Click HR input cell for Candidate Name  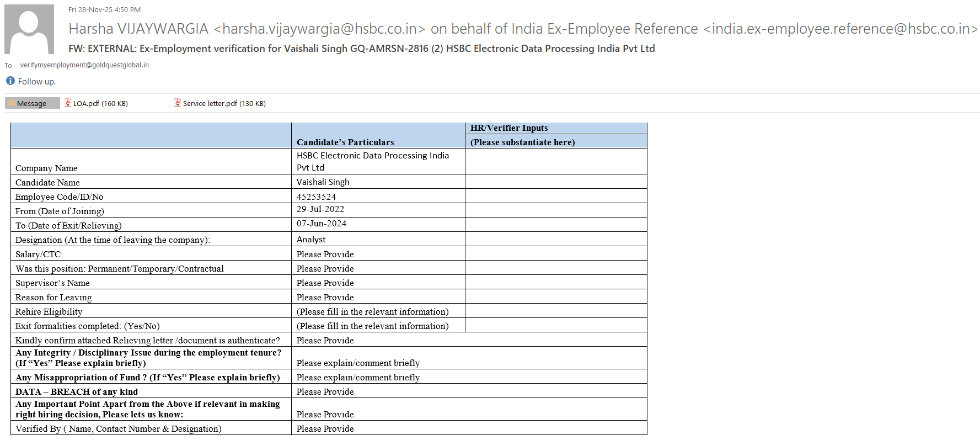556,182
